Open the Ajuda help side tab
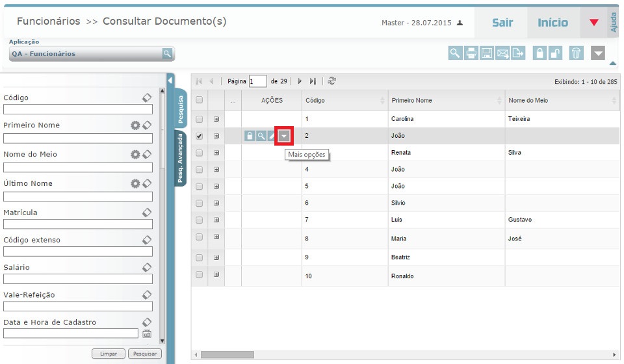624x364 pixels. click(613, 22)
